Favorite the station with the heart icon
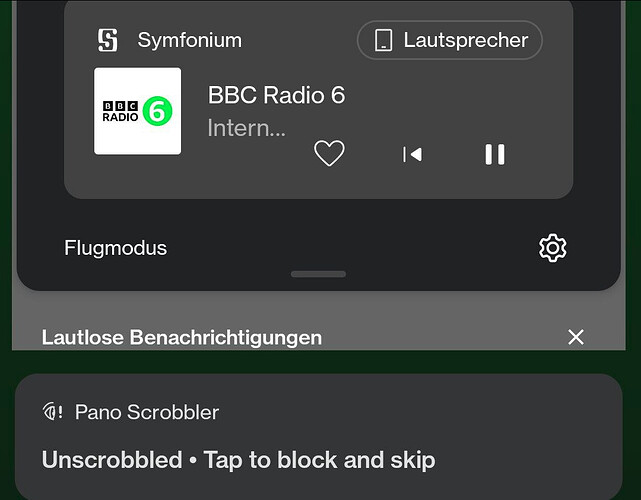Image resolution: width=641 pixels, height=500 pixels. pos(329,153)
